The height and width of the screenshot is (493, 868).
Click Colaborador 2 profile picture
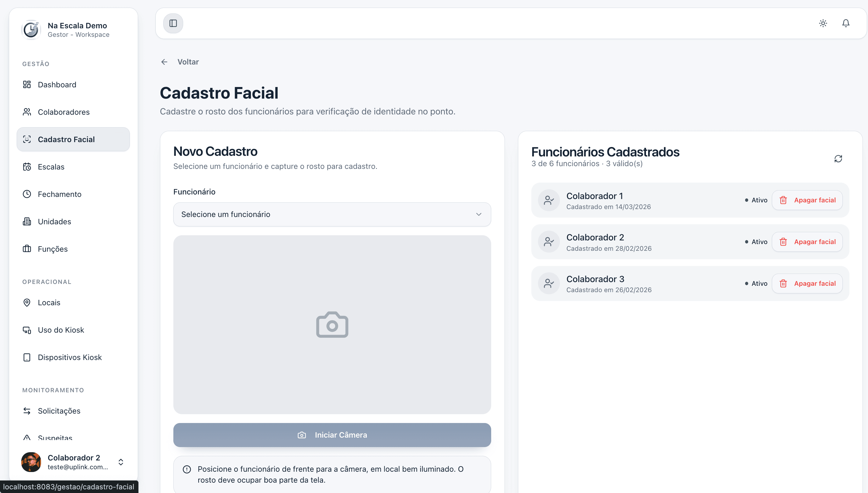pos(31,462)
